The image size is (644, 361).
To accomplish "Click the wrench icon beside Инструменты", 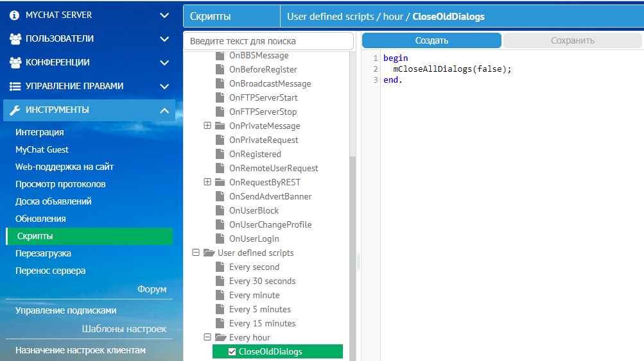I will [x=15, y=110].
